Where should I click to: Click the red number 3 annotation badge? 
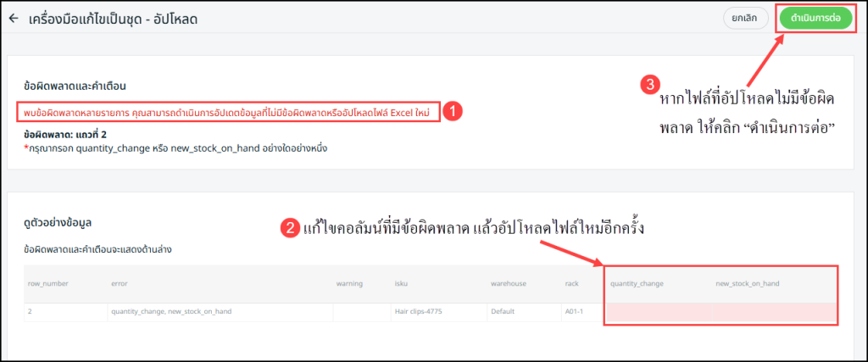tap(649, 85)
